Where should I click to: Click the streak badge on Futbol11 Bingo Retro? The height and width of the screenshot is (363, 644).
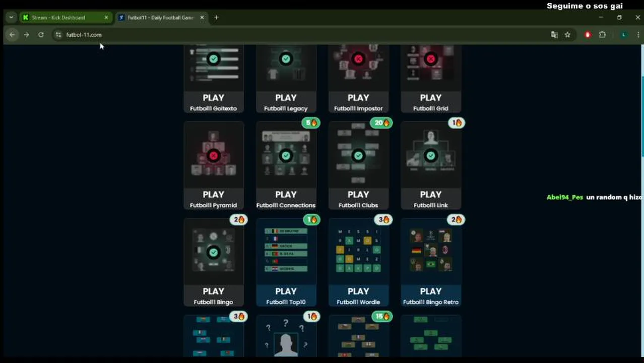[456, 220]
